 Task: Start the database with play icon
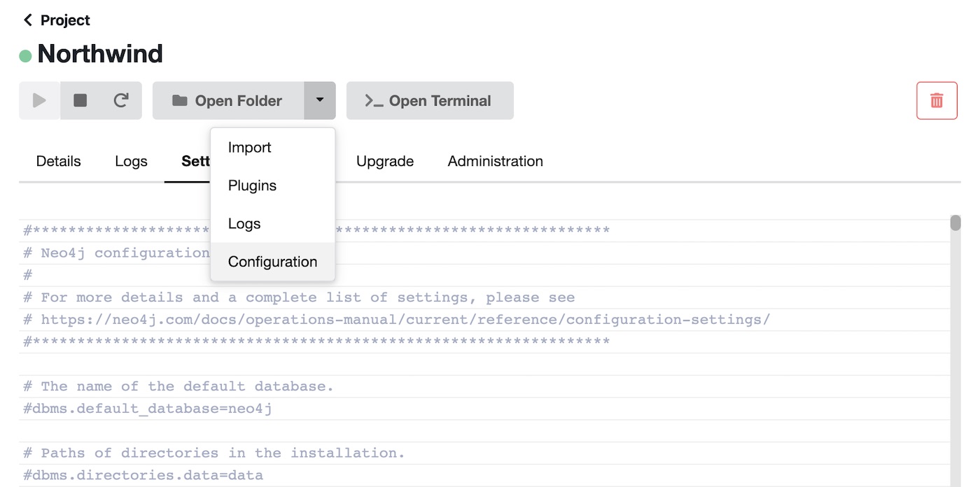point(40,101)
